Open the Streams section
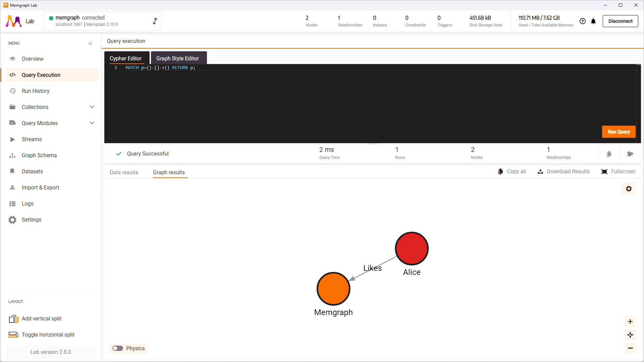This screenshot has width=644, height=362. (x=32, y=139)
